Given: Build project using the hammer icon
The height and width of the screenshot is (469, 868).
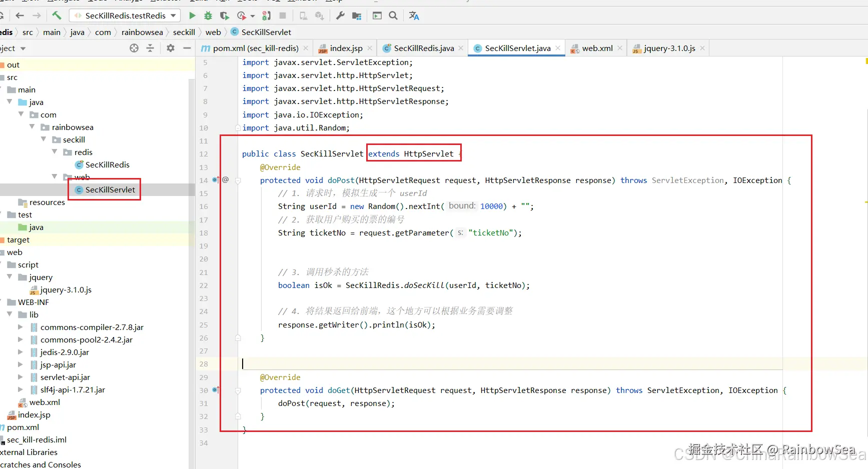Looking at the screenshot, I should [x=57, y=16].
